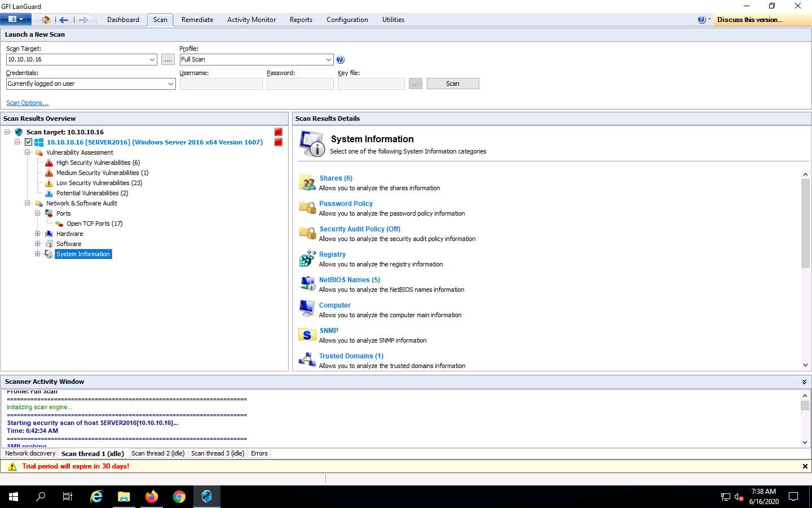Open Scan Options link

[27, 103]
